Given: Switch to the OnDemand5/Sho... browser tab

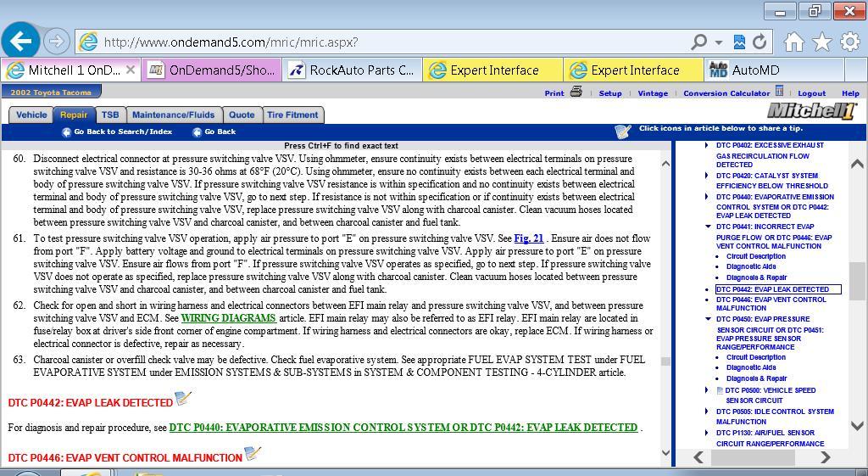Looking at the screenshot, I should tap(211, 70).
